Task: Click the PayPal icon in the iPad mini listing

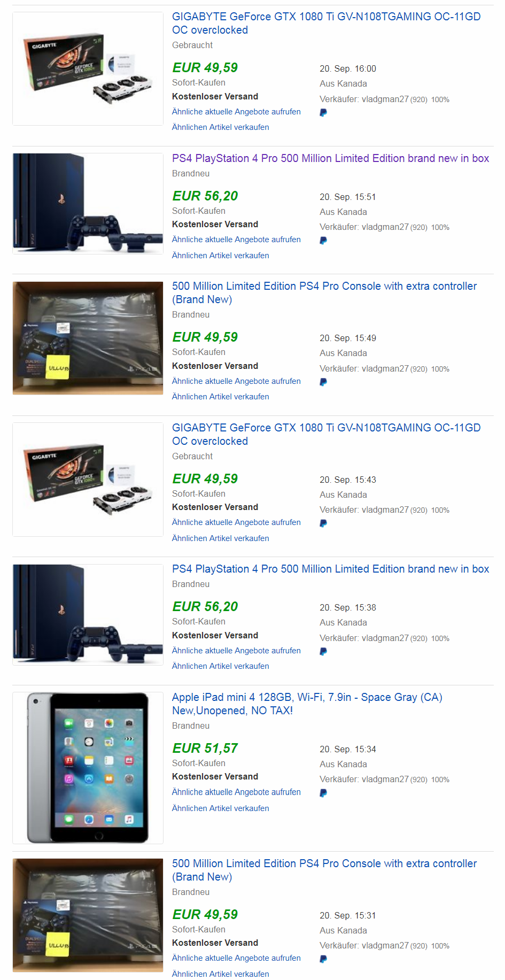Action: (x=323, y=793)
